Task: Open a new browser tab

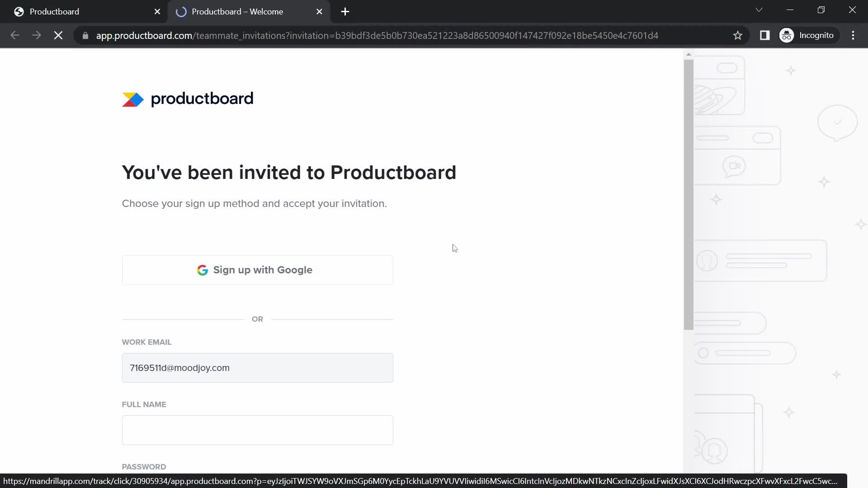Action: [345, 12]
